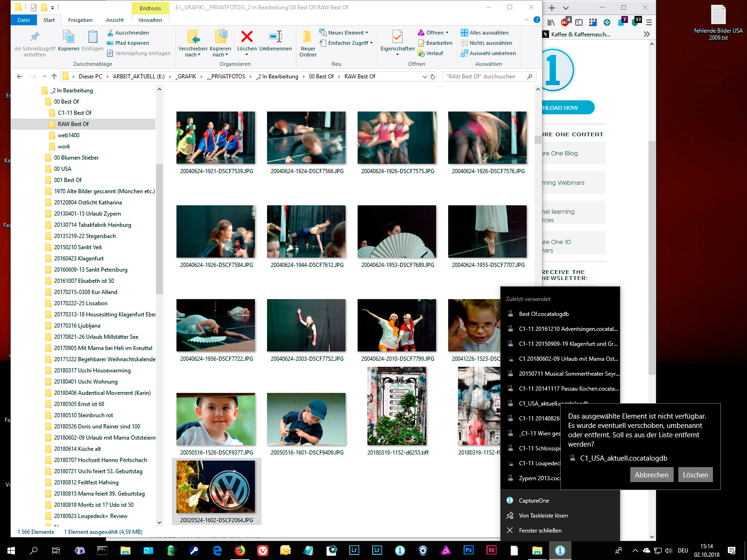Open desktop file fehlende Bilder USA 2009.txt

[x=718, y=22]
